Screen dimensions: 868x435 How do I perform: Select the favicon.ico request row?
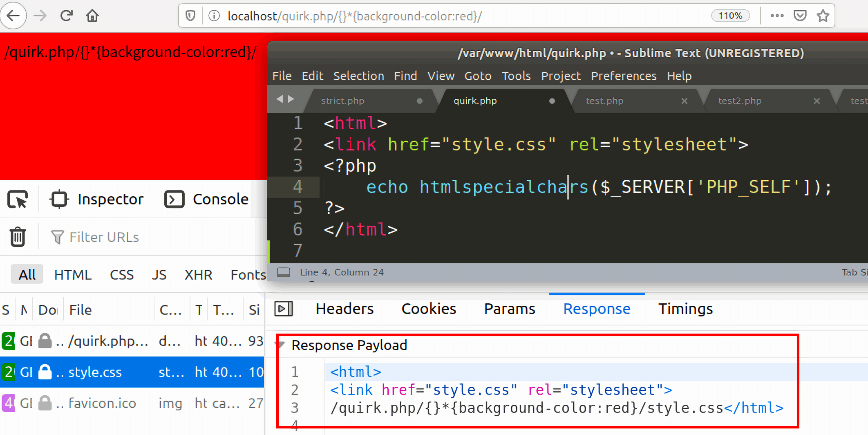pos(132,403)
